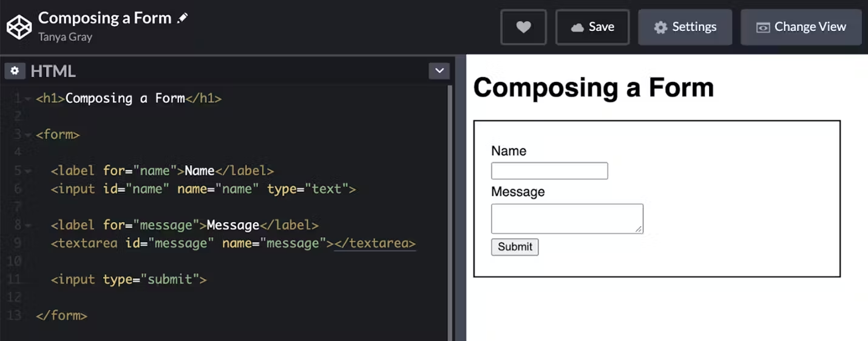Click the heart icon to love pen
The image size is (868, 341).
(x=523, y=27)
